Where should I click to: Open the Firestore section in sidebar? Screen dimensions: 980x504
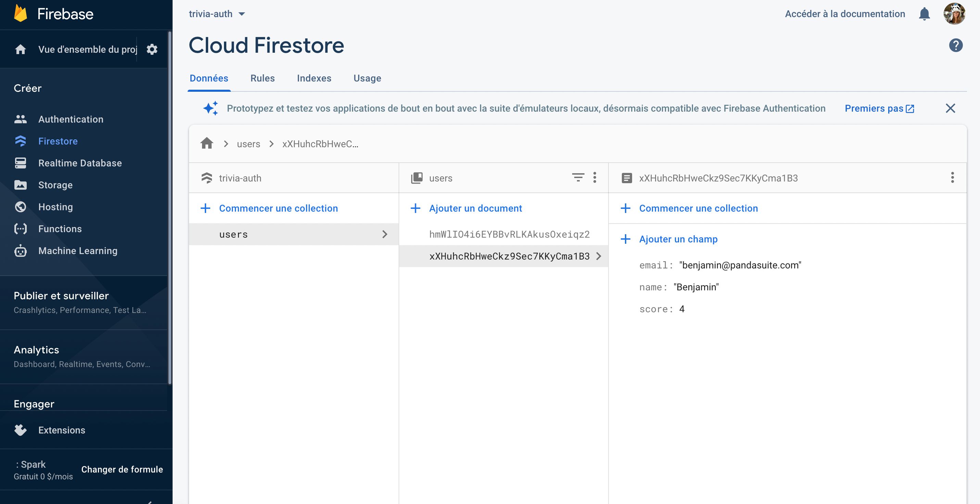(x=58, y=141)
